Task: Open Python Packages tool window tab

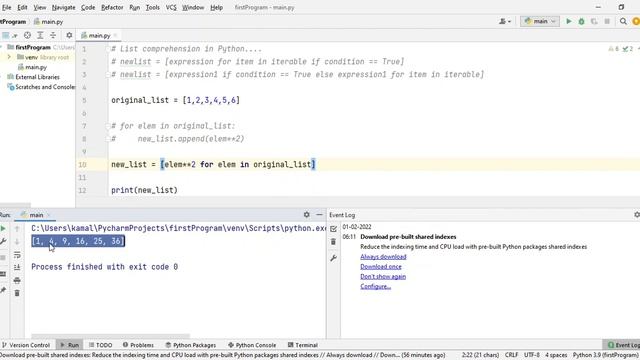Action: 191,345
